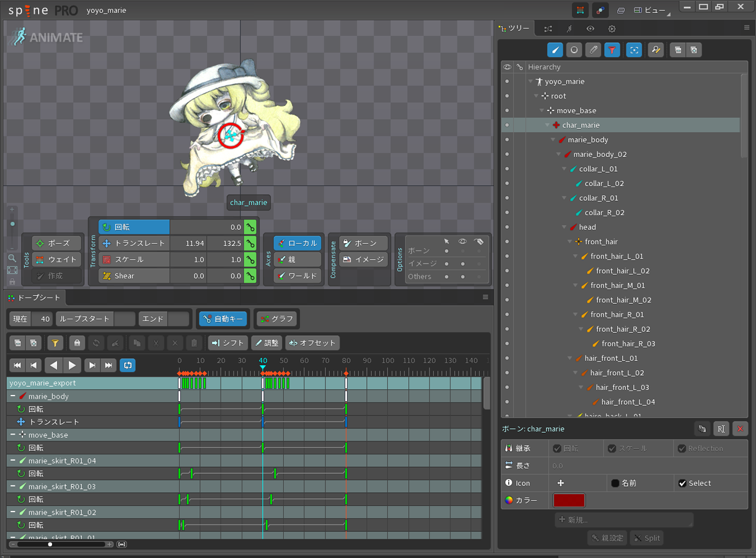Click the 調整 adjust button
756x558 pixels.
pyautogui.click(x=266, y=343)
